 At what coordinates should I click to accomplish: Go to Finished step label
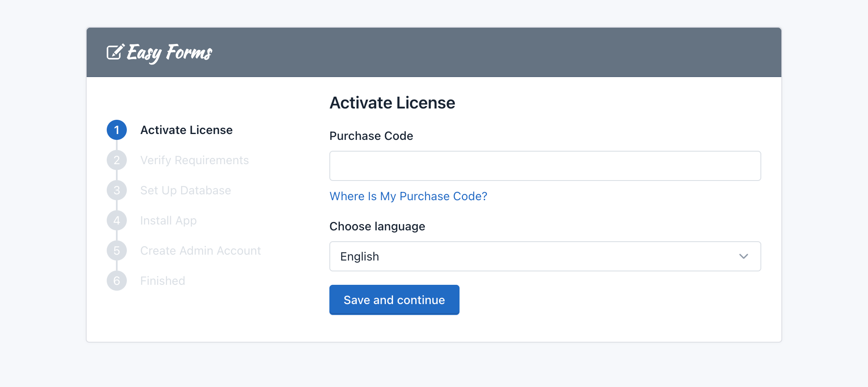click(163, 281)
